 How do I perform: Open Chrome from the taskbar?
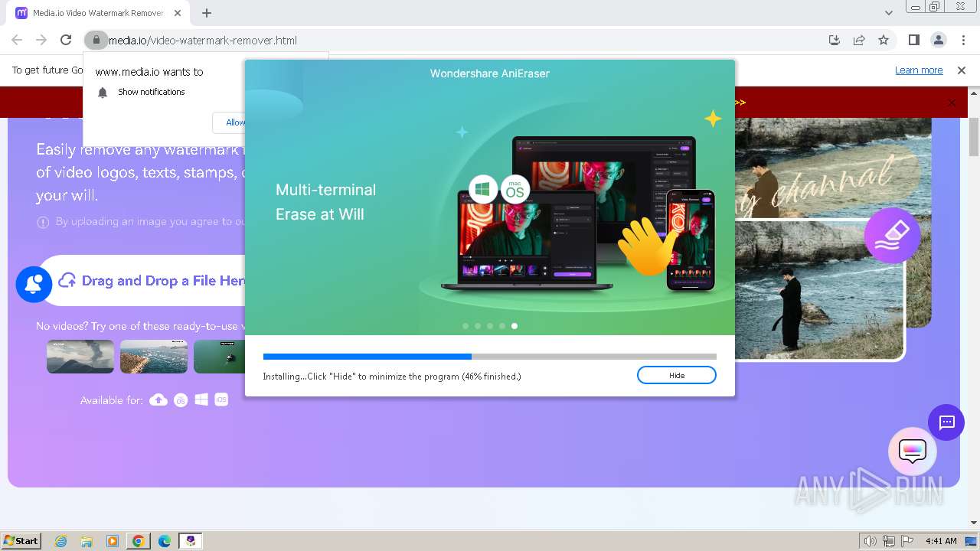(139, 541)
